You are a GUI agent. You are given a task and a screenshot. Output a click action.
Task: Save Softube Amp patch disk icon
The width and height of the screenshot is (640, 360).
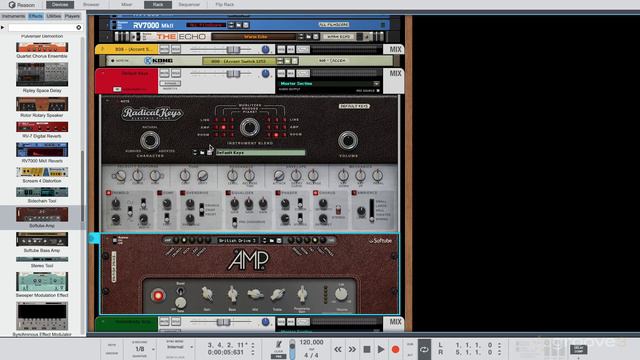279,240
